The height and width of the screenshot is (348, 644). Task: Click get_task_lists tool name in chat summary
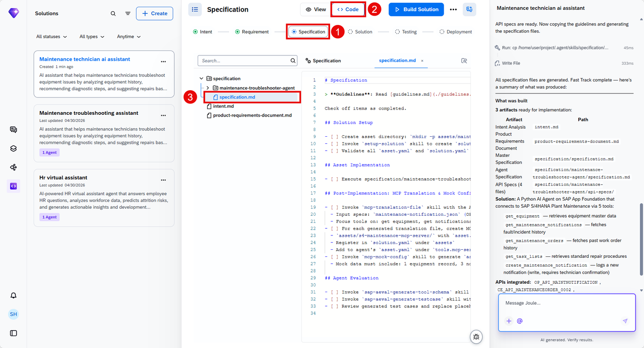point(524,256)
